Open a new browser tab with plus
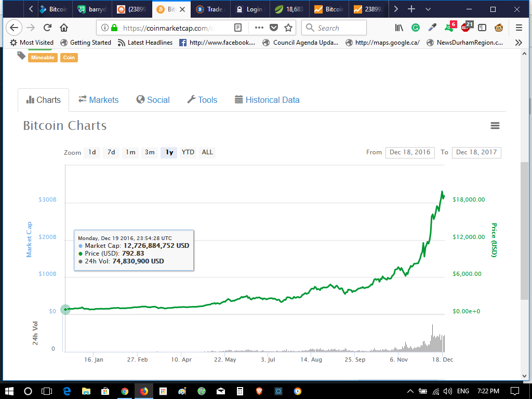The width and height of the screenshot is (532, 399). click(411, 9)
